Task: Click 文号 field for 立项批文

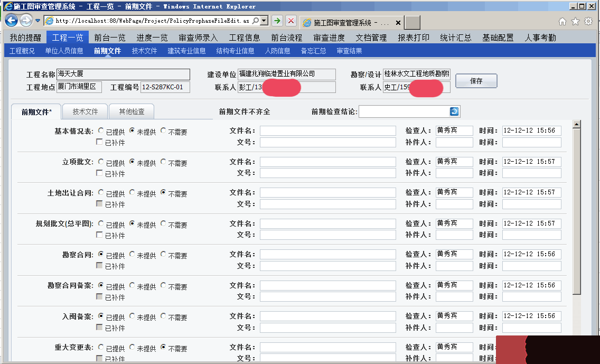Action: tap(328, 173)
